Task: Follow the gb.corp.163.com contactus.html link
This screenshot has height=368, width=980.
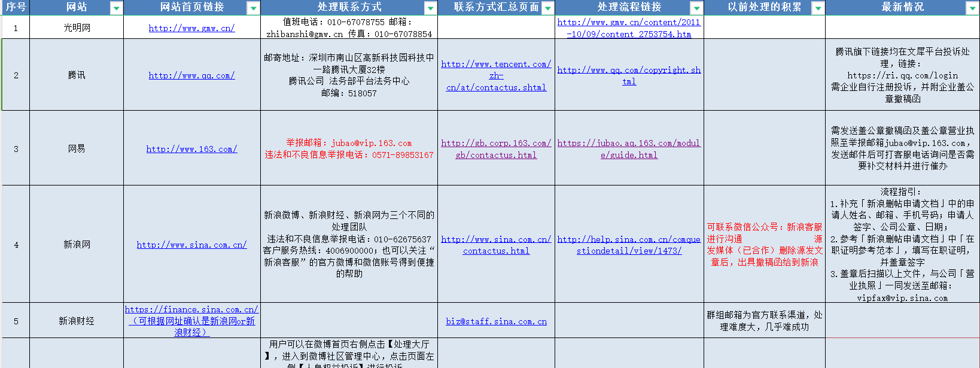Action: 496,149
